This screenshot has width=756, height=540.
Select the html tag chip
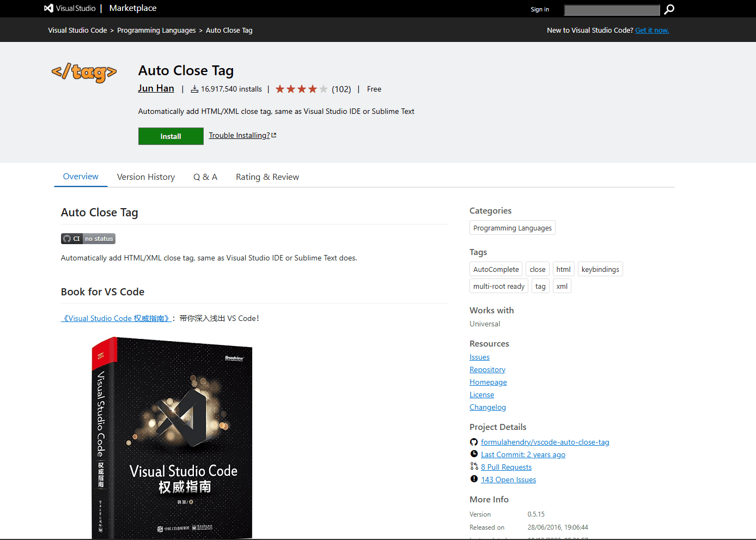point(564,269)
